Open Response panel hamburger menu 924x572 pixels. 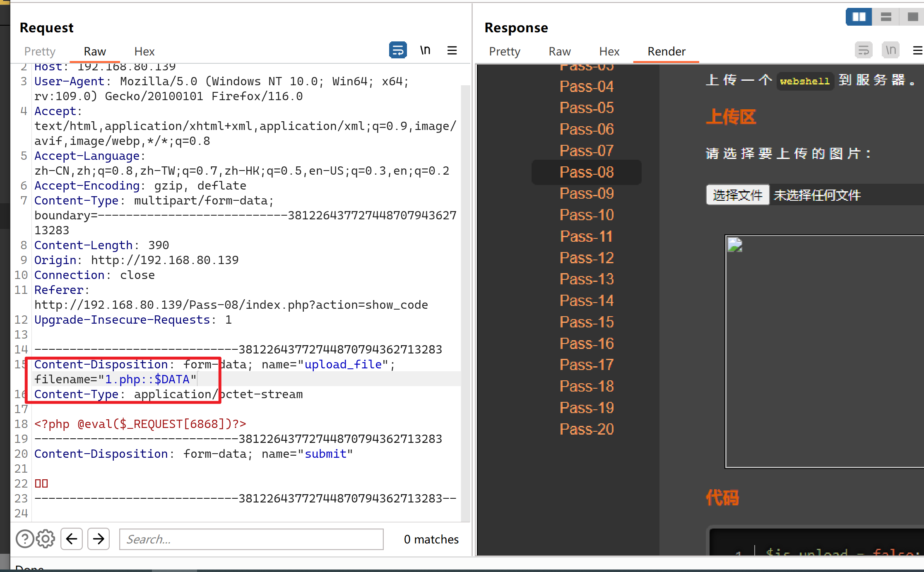coord(918,50)
